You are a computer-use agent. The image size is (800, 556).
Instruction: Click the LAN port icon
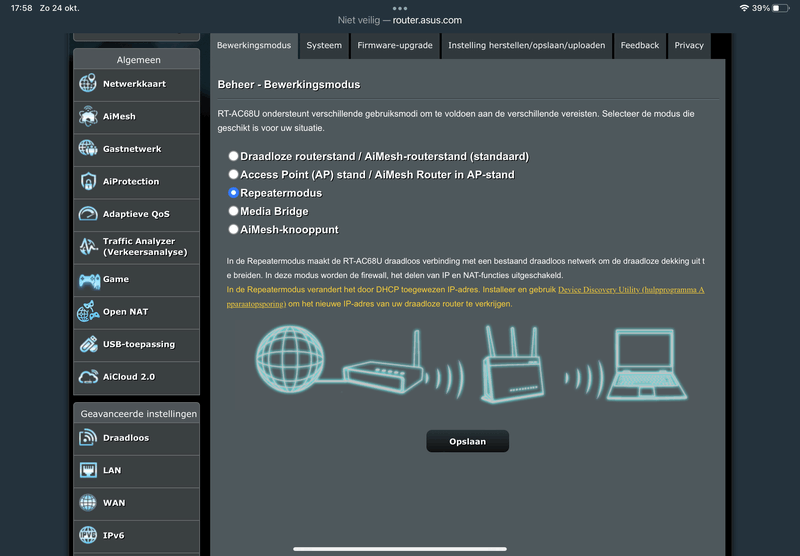[88, 470]
